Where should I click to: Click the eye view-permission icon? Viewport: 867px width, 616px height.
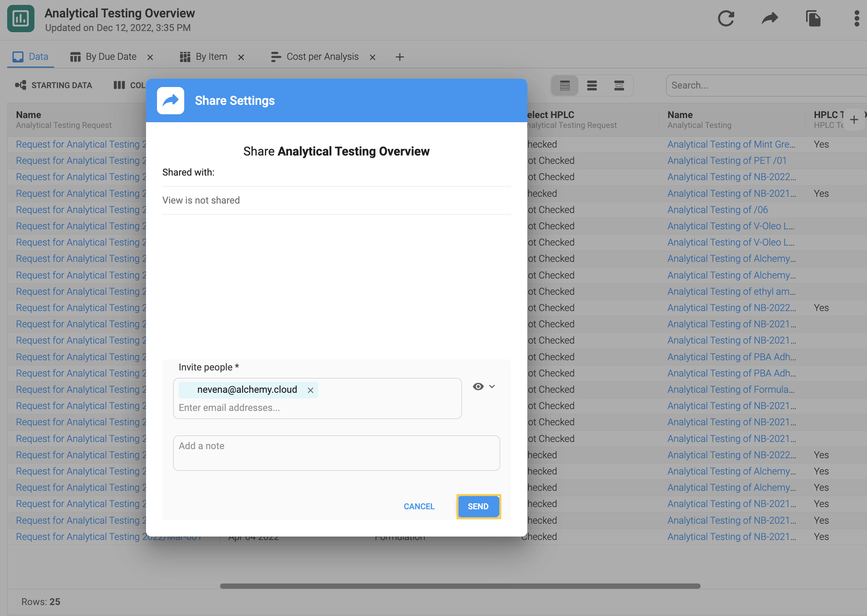pos(478,387)
